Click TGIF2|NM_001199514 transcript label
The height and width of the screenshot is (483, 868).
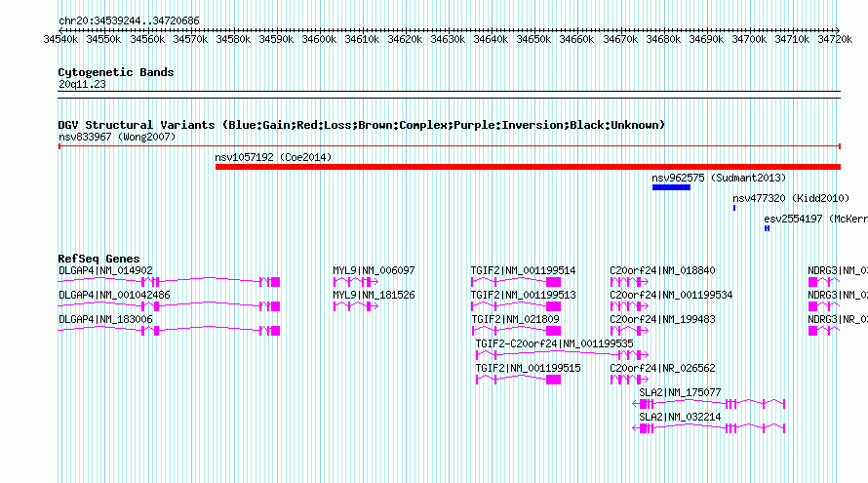523,271
